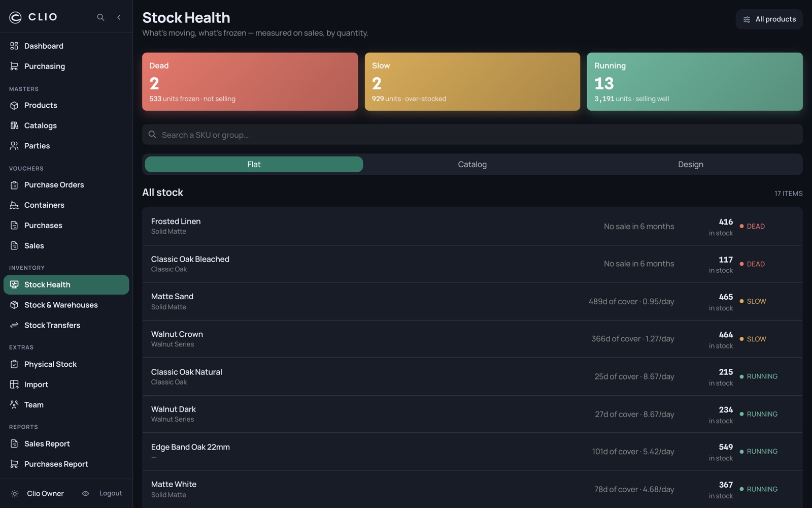Click the Stock & Warehouses cube icon
This screenshot has width=812, height=508.
coord(14,305)
